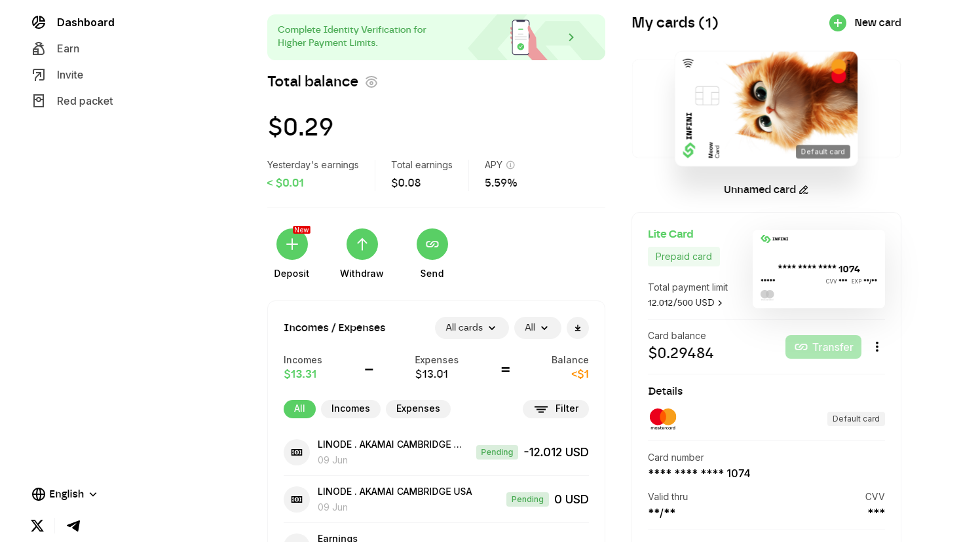Click the Pending badge on 0 USD row
The image size is (980, 542).
[527, 499]
